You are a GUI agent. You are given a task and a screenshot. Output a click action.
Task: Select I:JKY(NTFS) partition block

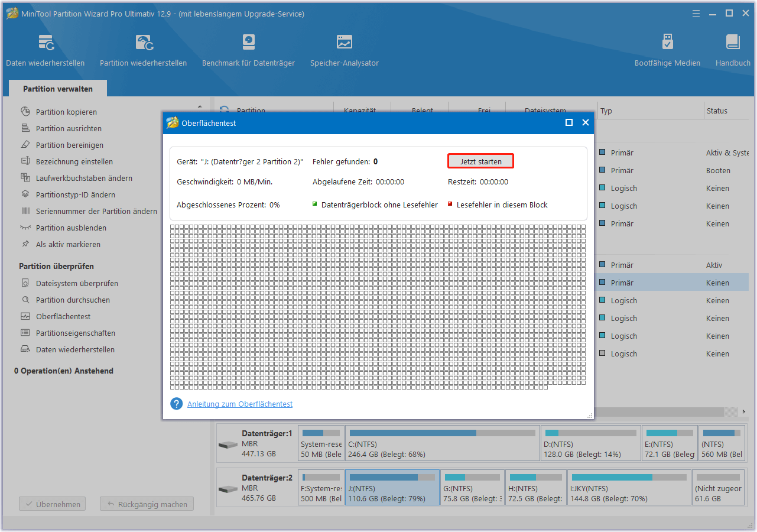(x=629, y=488)
